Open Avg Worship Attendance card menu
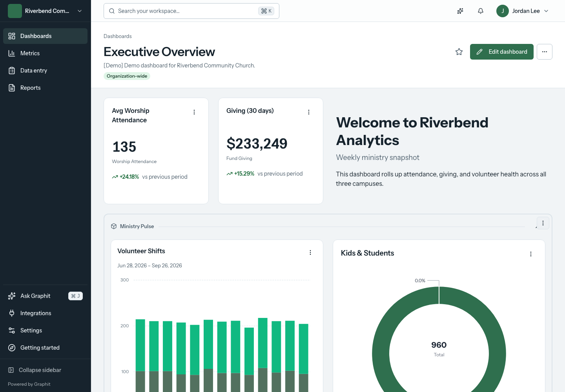This screenshot has width=565, height=392. click(194, 112)
